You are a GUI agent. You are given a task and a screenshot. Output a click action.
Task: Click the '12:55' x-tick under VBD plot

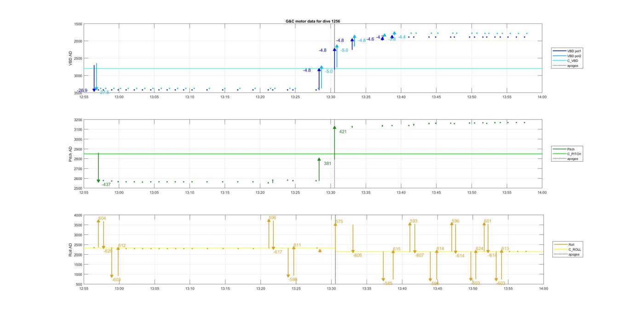(x=84, y=97)
